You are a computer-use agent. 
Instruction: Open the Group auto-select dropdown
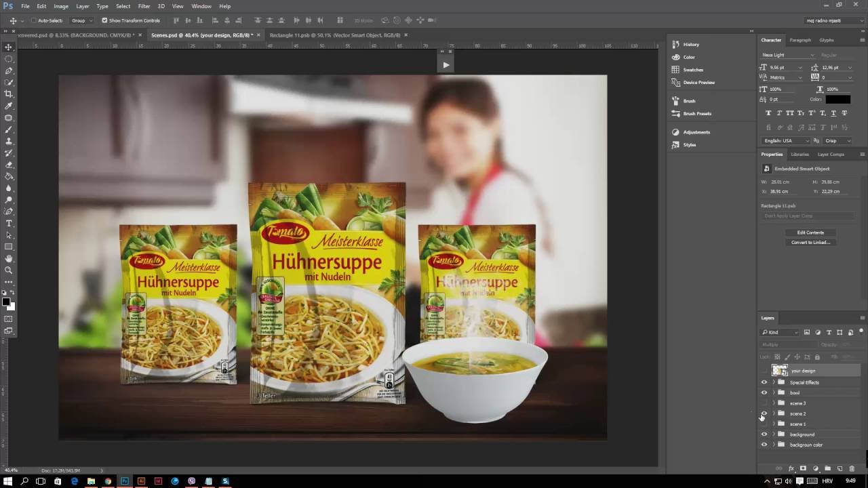point(82,20)
